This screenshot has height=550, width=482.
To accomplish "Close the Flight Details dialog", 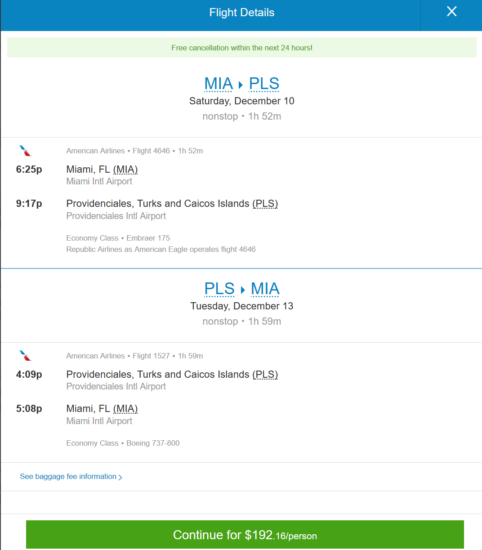I will click(451, 12).
